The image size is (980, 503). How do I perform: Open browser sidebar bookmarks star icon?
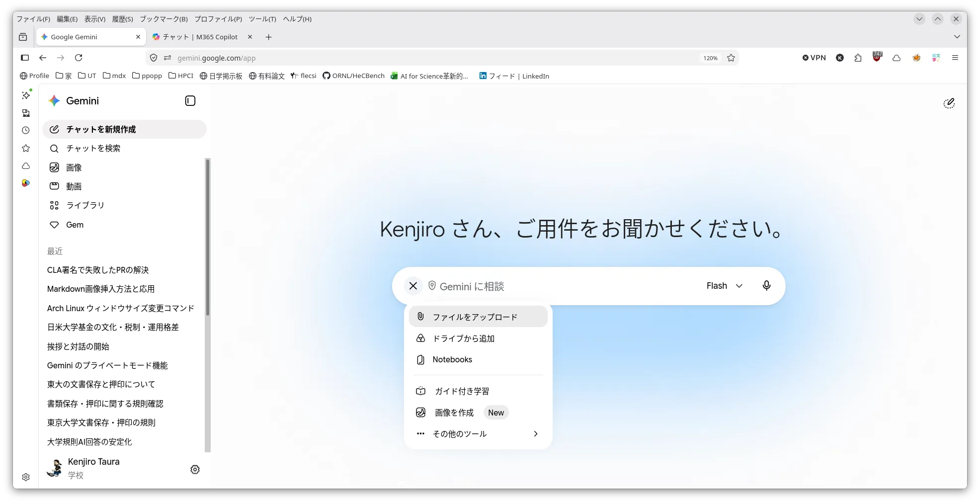(26, 148)
